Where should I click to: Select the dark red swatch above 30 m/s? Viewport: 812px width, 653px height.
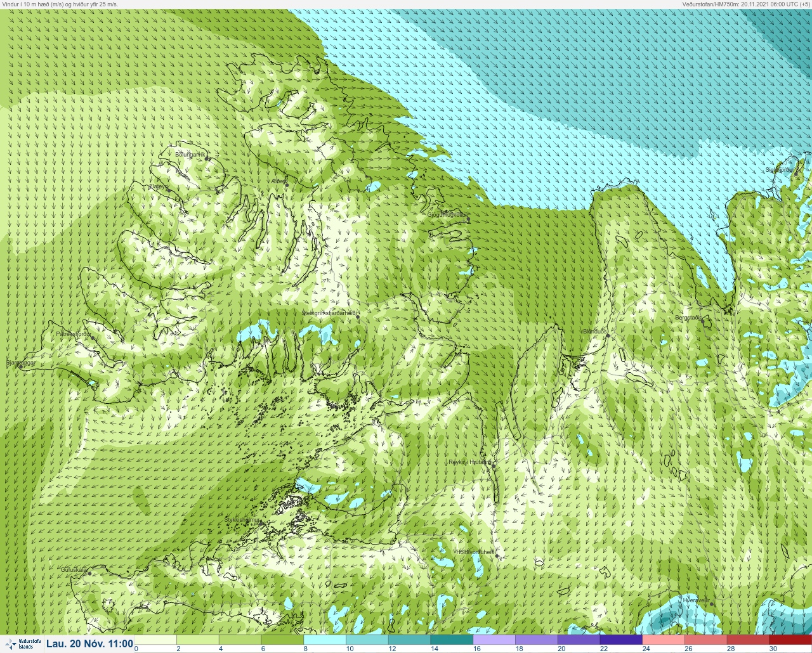(x=790, y=640)
